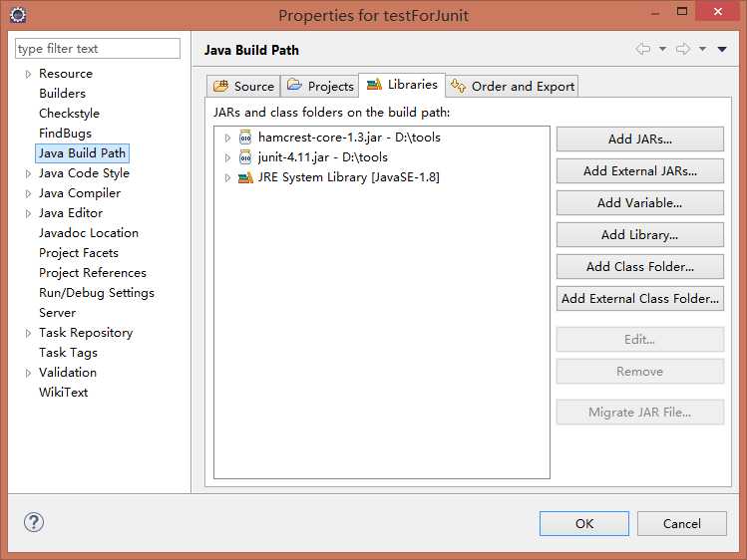
Task: Open the view menu triangle in header
Action: [x=722, y=49]
